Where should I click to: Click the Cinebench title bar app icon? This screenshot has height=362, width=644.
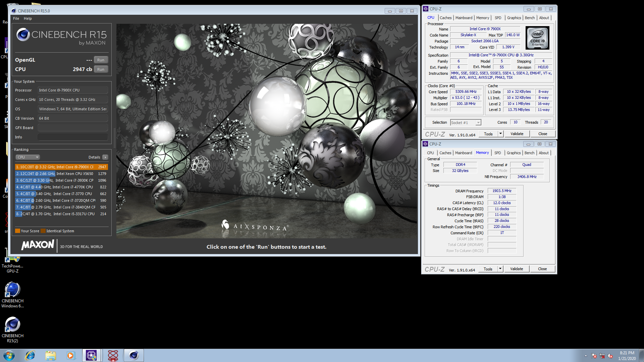(14, 11)
